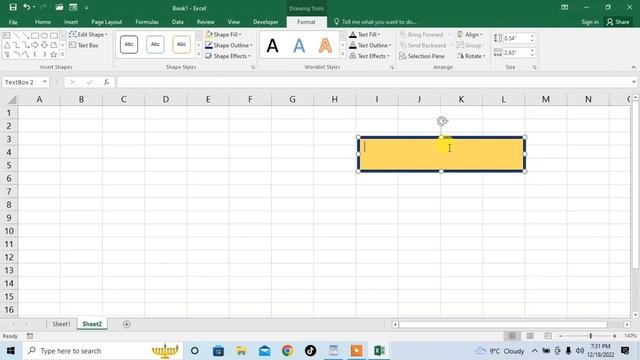640x360 pixels.
Task: Select the oval shape in the shapes gallery
Action: click(44, 36)
